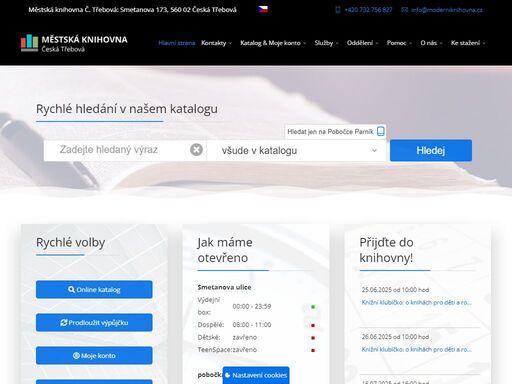Click the Hledej search button
Image resolution: width=512 pixels, height=384 pixels.
431,150
